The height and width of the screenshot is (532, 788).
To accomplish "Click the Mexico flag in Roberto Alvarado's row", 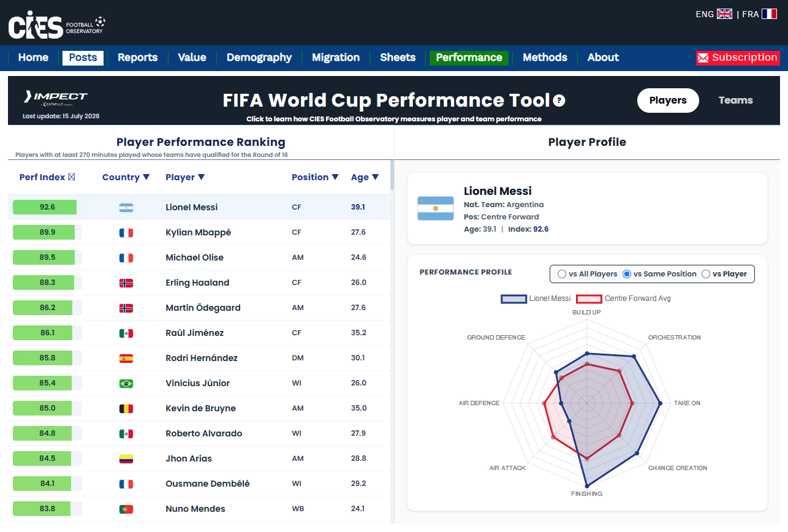I will pos(126,434).
